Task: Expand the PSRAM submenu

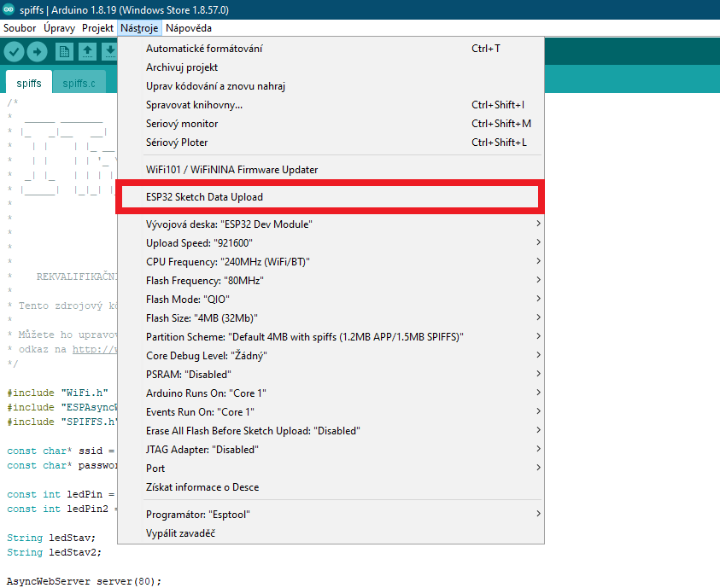Action: (331, 375)
